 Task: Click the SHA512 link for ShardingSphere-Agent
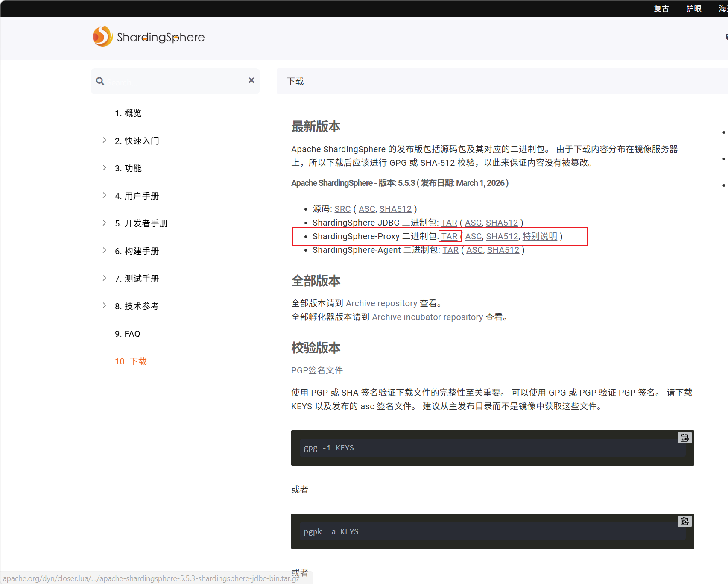click(x=503, y=250)
